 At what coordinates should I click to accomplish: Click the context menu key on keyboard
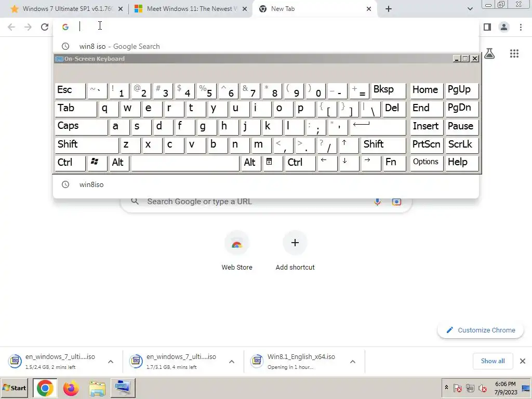click(x=272, y=163)
